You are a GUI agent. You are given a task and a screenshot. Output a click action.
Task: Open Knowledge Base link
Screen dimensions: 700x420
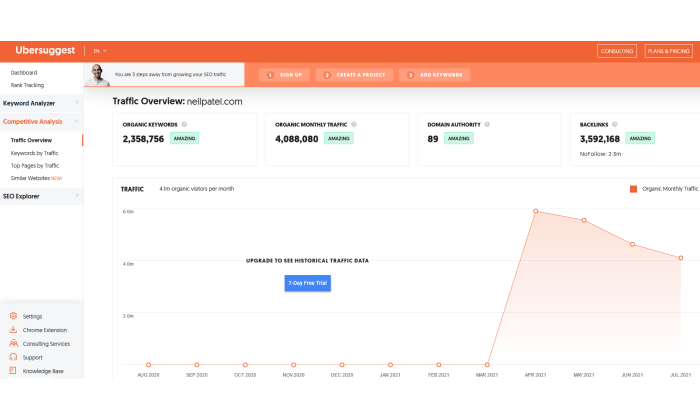pos(43,371)
